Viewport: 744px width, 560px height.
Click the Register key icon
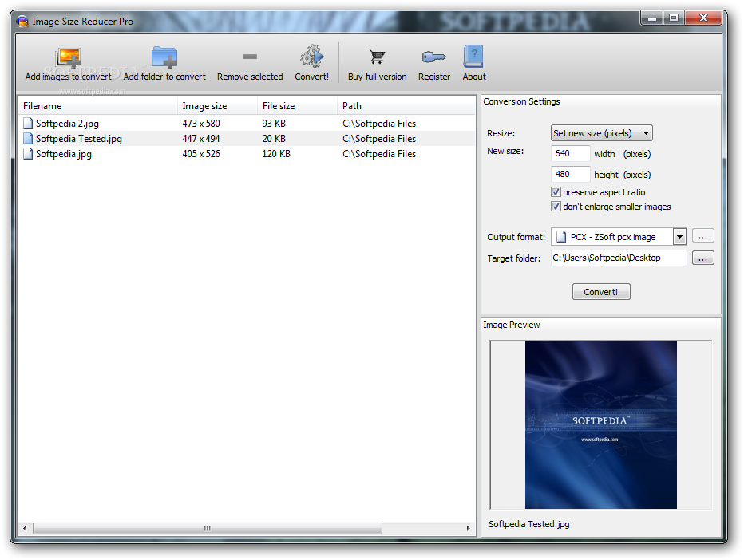(x=433, y=57)
